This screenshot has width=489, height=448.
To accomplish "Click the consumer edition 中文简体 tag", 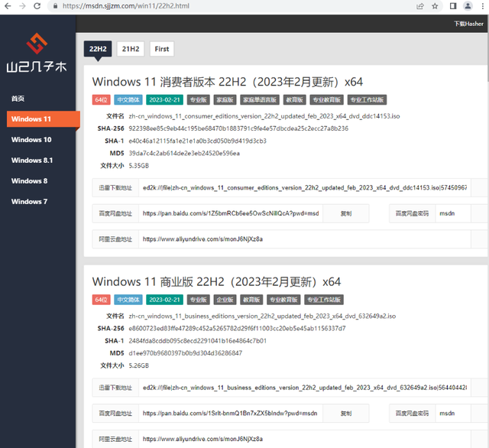I will coord(128,100).
